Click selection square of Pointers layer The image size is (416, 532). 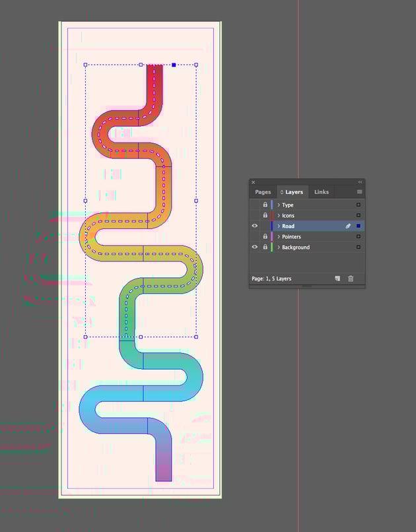(359, 236)
